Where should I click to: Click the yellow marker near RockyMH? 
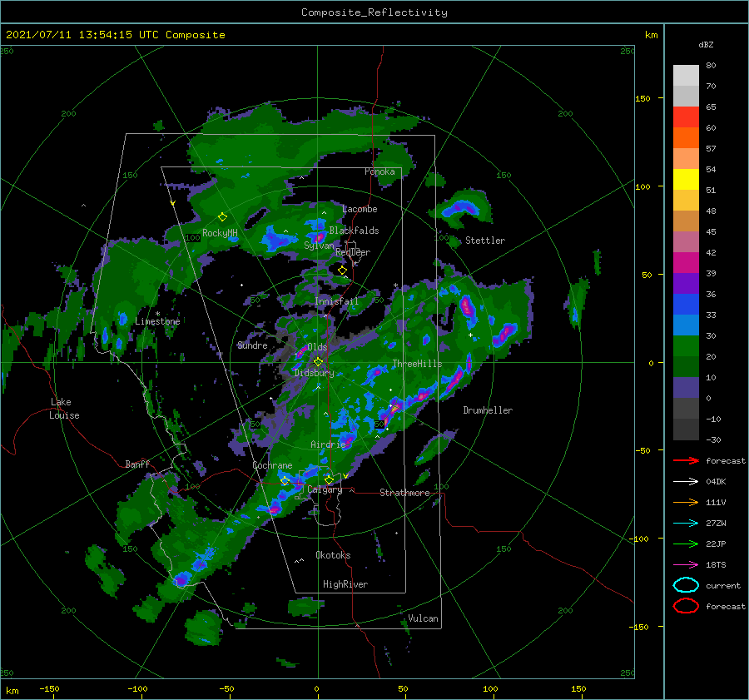coord(222,217)
